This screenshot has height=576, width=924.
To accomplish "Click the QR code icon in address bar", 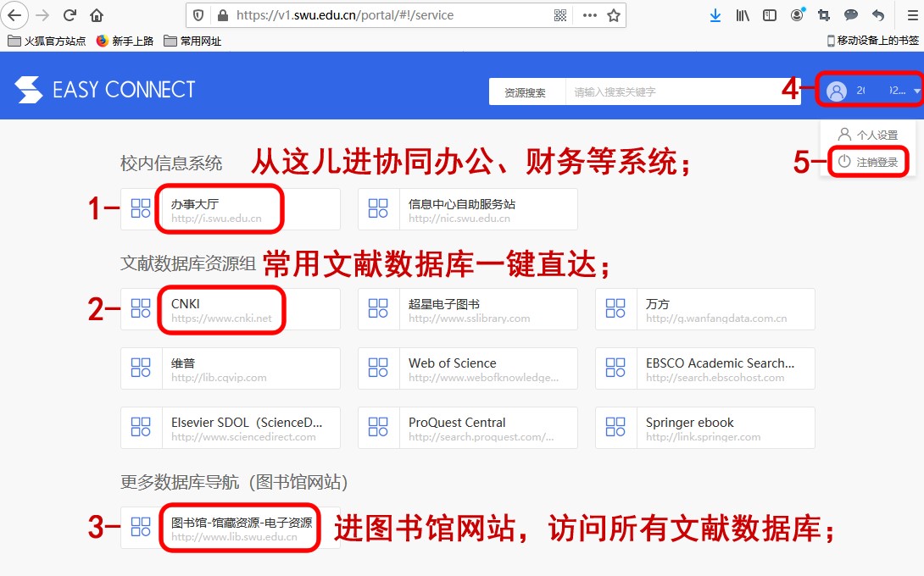I will coord(560,15).
